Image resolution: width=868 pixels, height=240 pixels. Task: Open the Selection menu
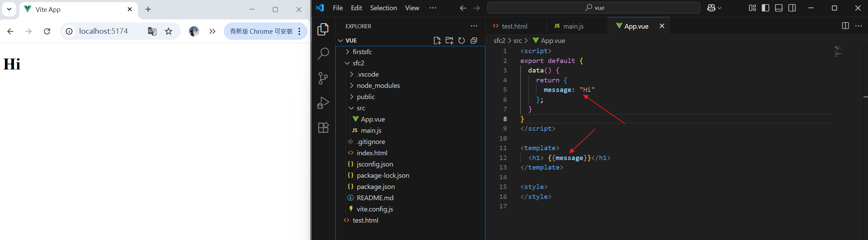click(383, 8)
